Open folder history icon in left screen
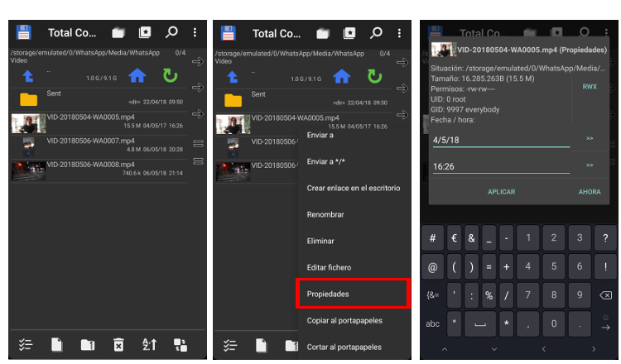621x364 pixels. pyautogui.click(x=118, y=32)
